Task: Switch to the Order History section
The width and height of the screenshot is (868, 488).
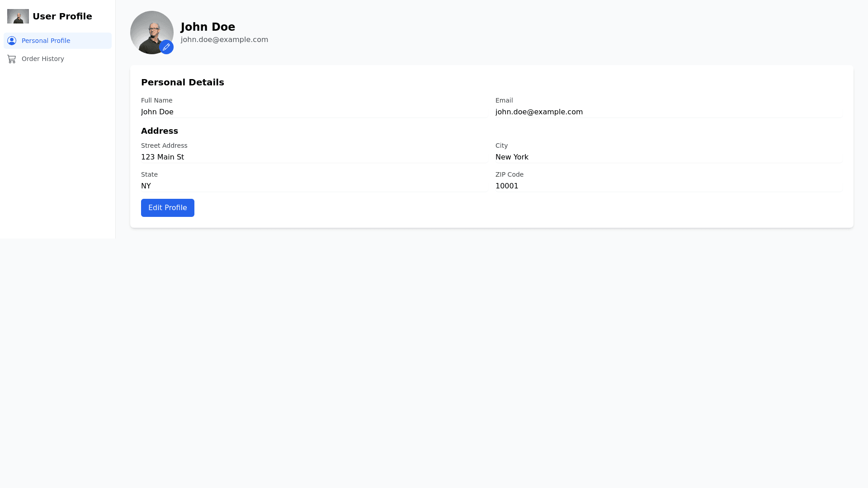Action: click(x=43, y=59)
